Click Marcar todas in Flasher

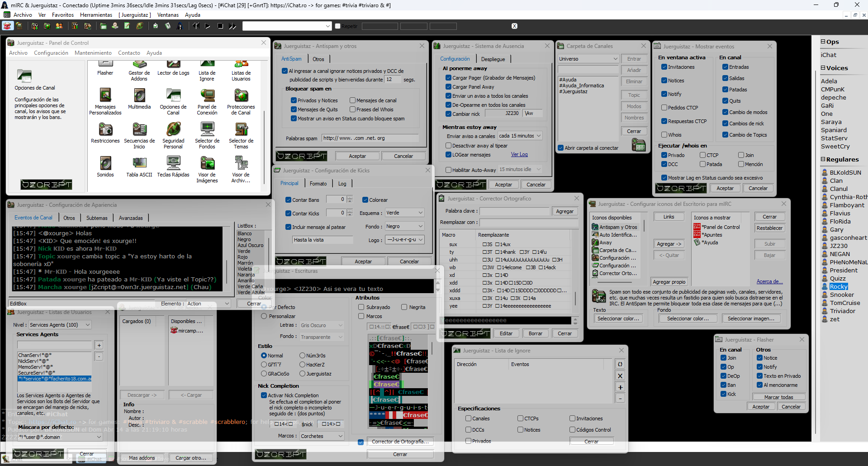(778, 397)
